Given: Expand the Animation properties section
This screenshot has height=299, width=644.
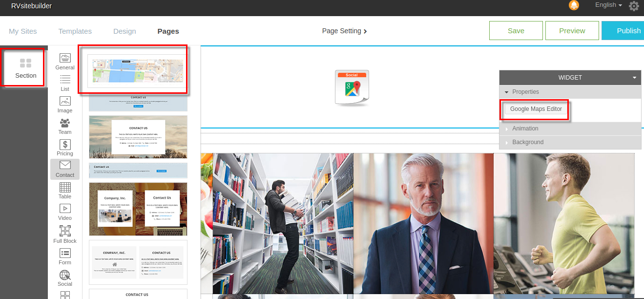Looking at the screenshot, I should (525, 128).
